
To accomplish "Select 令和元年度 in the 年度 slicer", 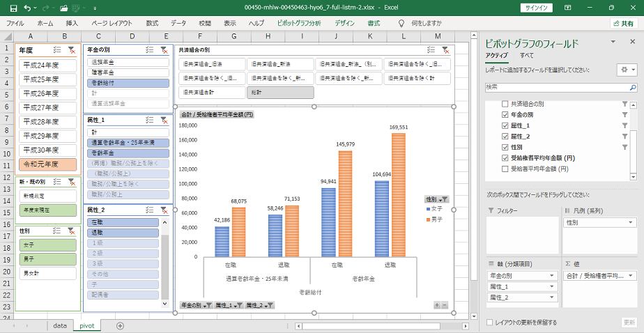I will click(x=48, y=165).
